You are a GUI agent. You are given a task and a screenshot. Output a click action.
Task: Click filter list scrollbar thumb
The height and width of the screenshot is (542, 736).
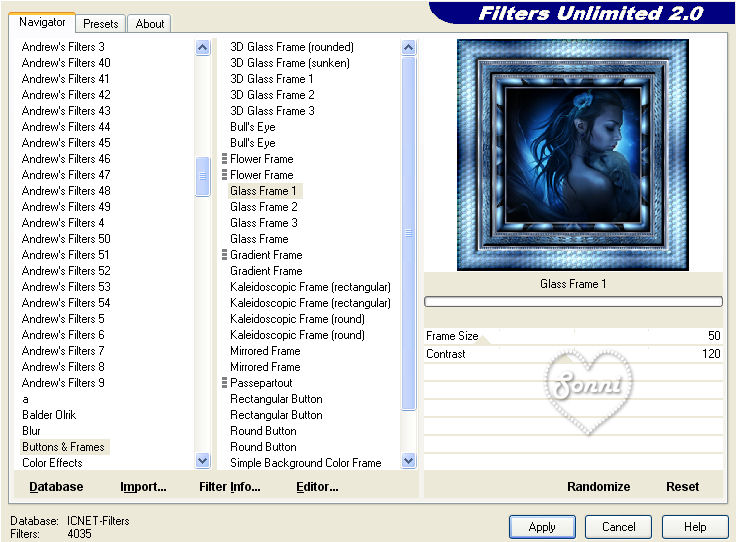coord(409,233)
